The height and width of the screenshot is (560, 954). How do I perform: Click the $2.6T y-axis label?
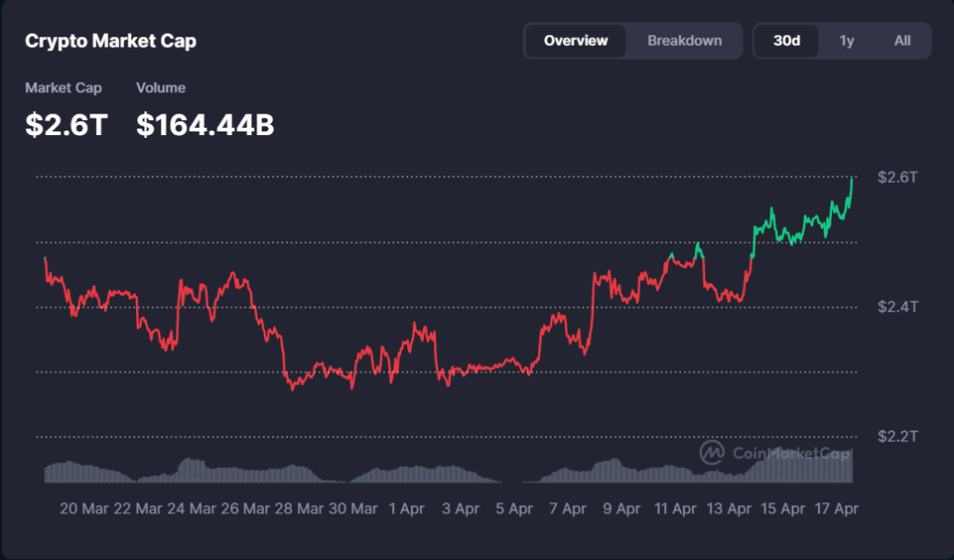(897, 177)
